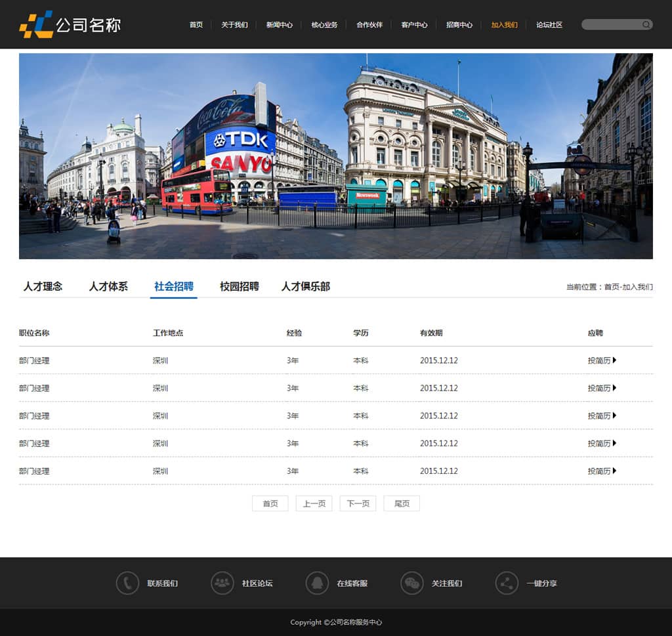Click the search magnifier icon
The height and width of the screenshot is (636, 672).
tap(646, 25)
